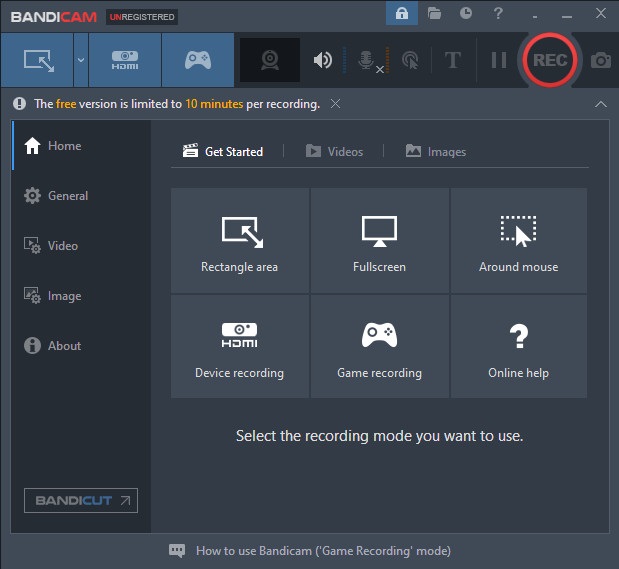Dismiss the free version limit notice

coord(335,104)
